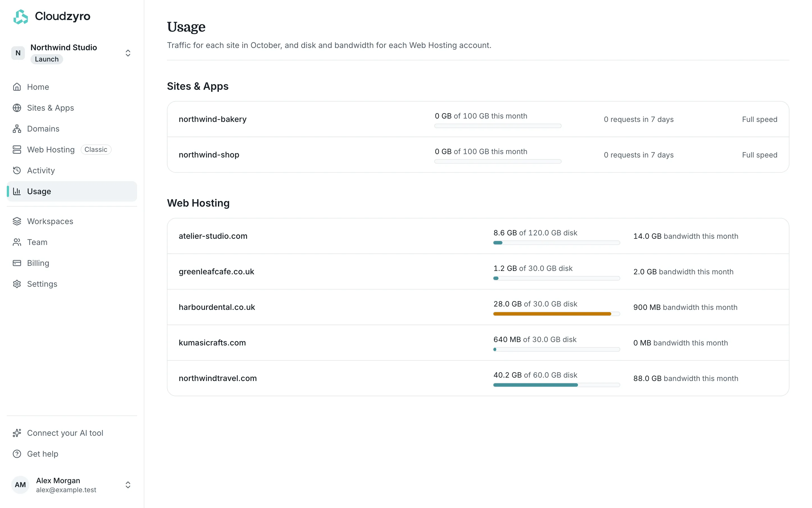Viewport: 812px width, 508px height.
Task: Click the Workspaces layers icon
Action: pyautogui.click(x=17, y=221)
